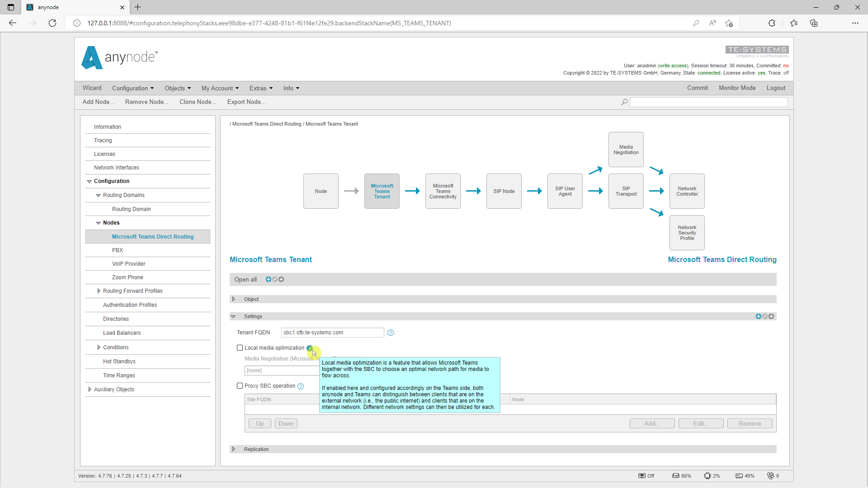Click the memory usage status icon
Image resolution: width=868 pixels, height=488 pixels.
[739, 476]
